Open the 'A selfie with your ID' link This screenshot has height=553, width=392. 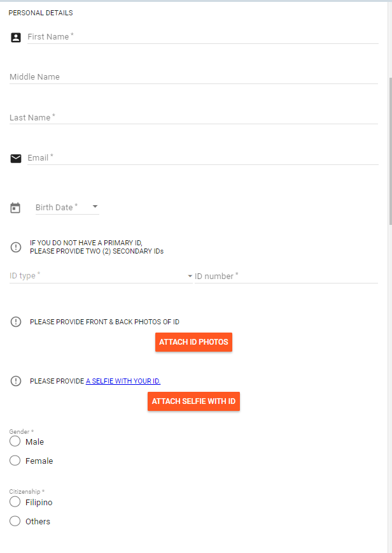point(123,381)
